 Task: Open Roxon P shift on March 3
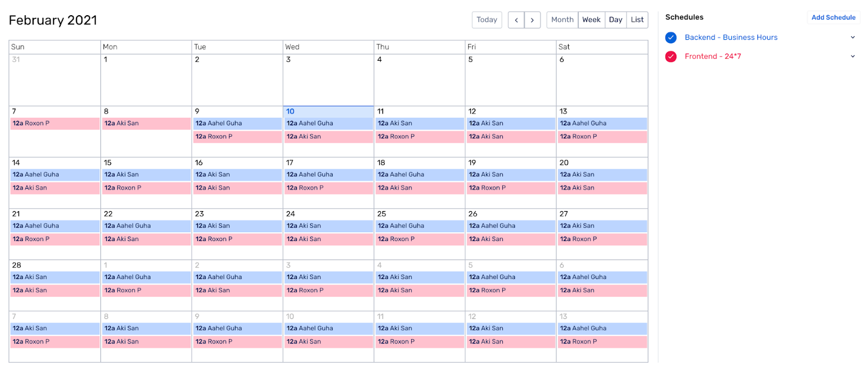point(329,290)
